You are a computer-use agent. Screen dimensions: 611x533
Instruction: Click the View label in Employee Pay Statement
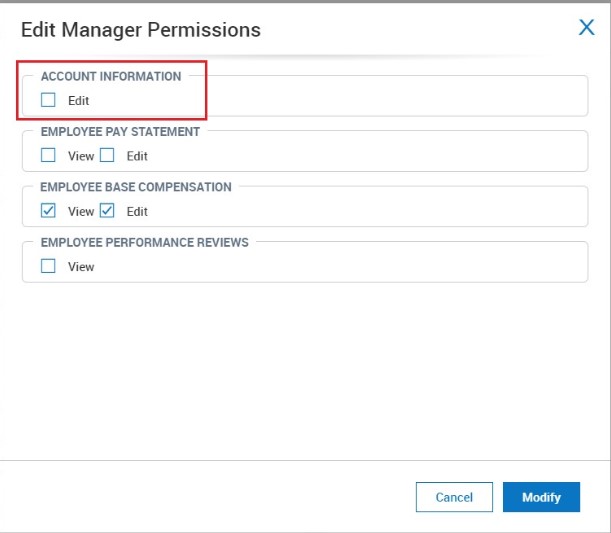(81, 156)
